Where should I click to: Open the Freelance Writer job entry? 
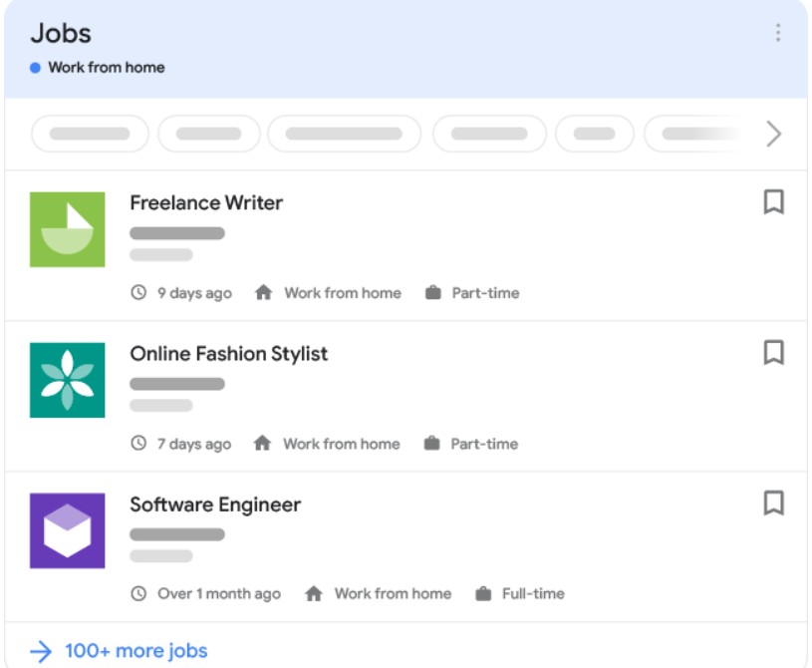tap(206, 202)
